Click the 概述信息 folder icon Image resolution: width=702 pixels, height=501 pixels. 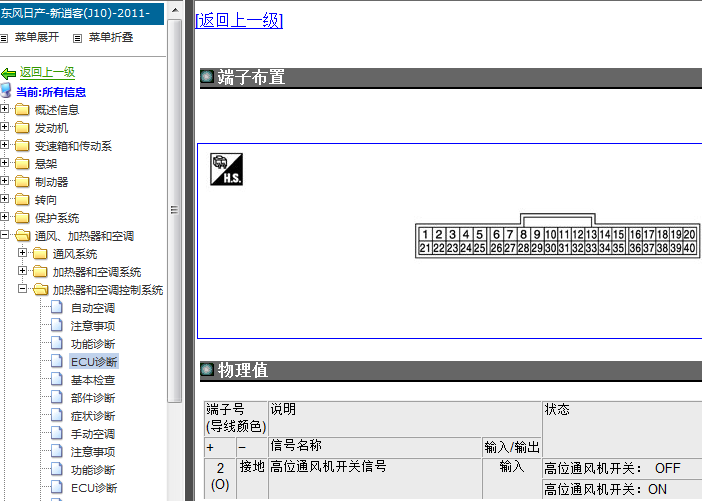(x=22, y=109)
